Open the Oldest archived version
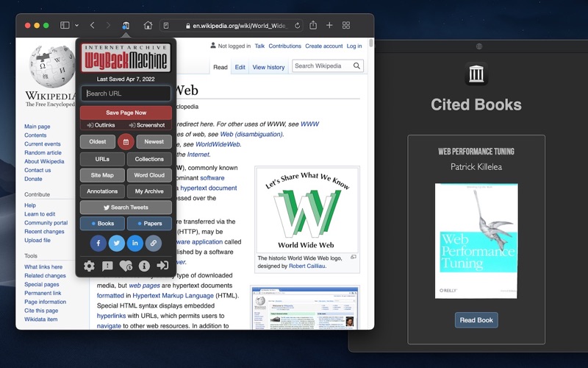The width and height of the screenshot is (588, 368). [98, 141]
